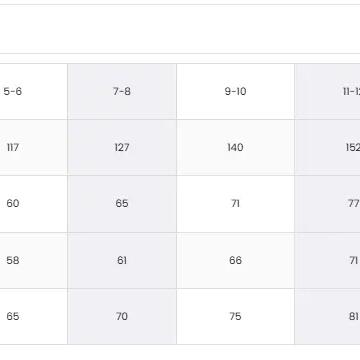Click the 71 cell under 9-10
Viewport: 360px width, 360px height.
coord(235,204)
